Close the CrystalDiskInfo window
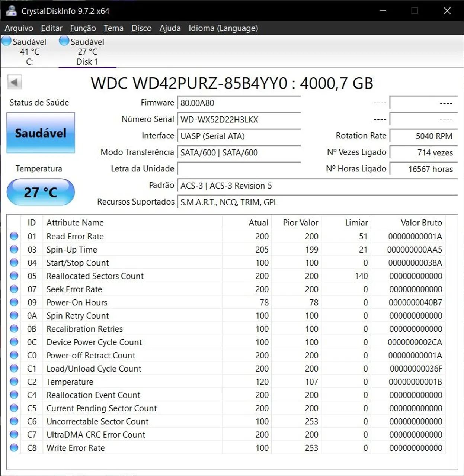The image size is (464, 476). [x=447, y=11]
